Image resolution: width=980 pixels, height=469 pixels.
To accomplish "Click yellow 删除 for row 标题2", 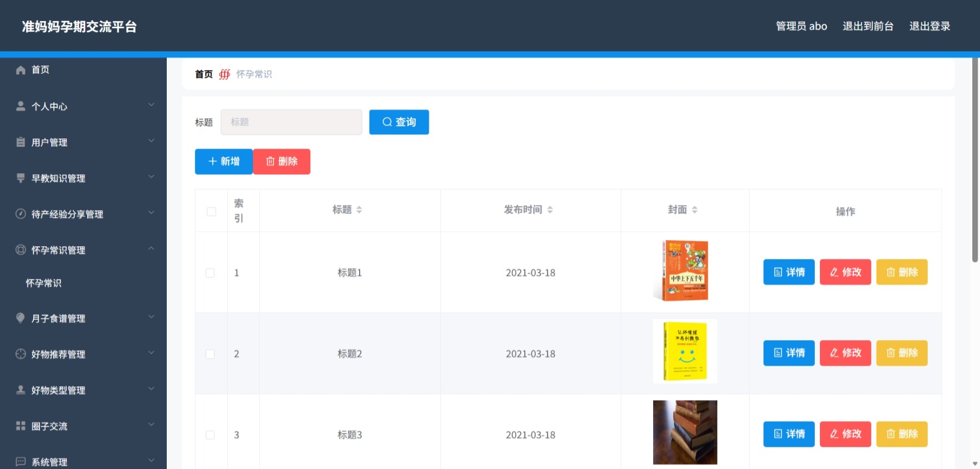I will click(x=902, y=353).
